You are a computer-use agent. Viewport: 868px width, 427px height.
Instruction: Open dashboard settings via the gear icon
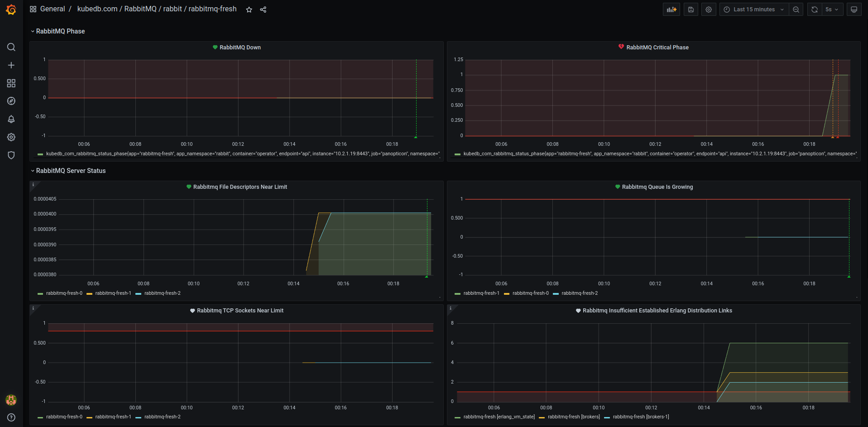(x=708, y=9)
